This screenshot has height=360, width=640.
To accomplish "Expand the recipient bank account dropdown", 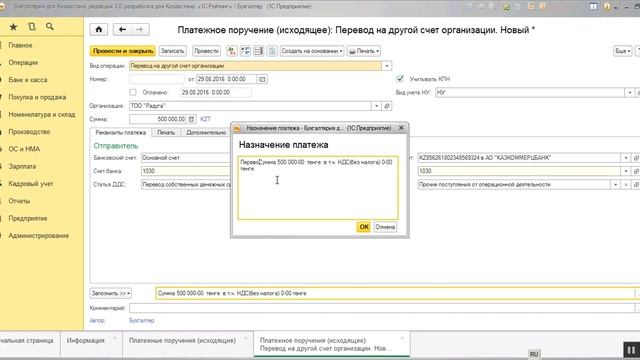I will [x=626, y=158].
